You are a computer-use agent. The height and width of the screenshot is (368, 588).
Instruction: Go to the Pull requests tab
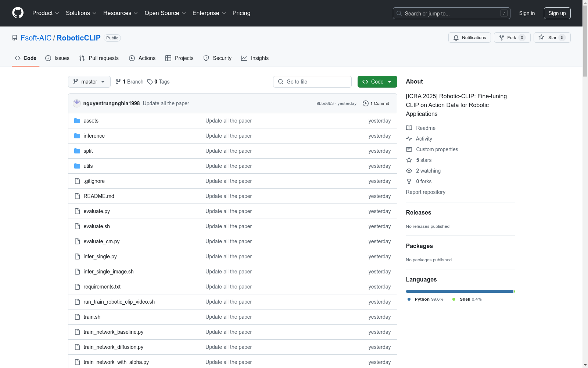99,58
